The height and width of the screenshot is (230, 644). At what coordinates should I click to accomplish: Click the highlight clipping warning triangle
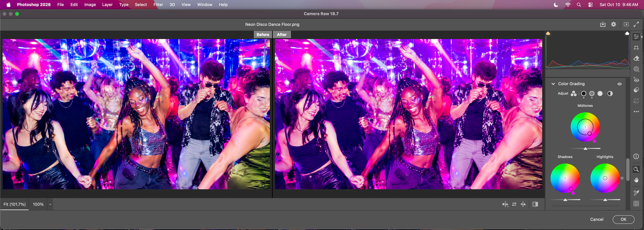(627, 33)
